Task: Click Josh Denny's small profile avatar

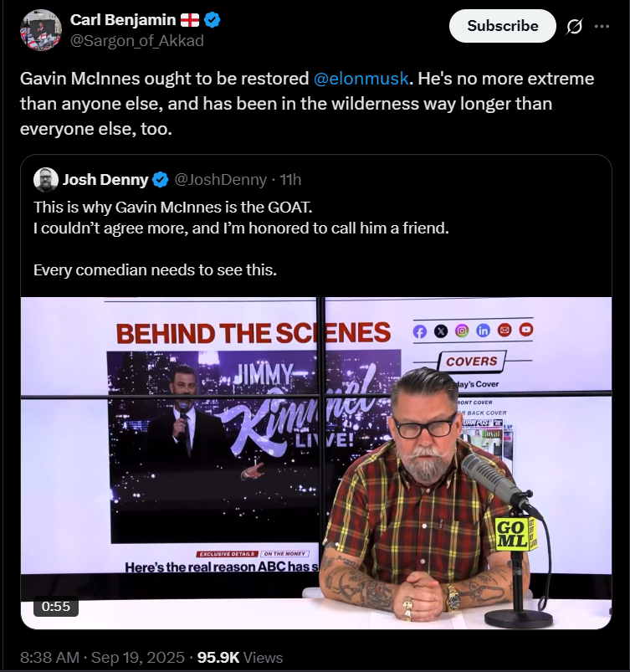Action: [46, 179]
